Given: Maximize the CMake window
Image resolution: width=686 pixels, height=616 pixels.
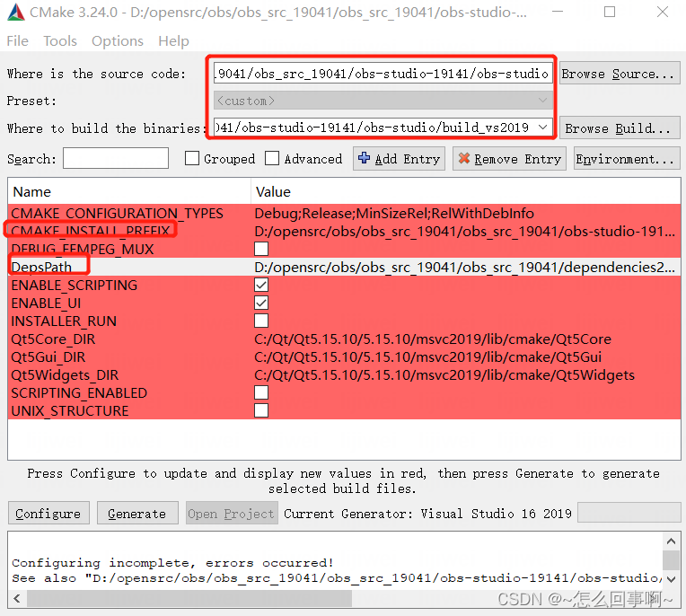Looking at the screenshot, I should pos(610,13).
